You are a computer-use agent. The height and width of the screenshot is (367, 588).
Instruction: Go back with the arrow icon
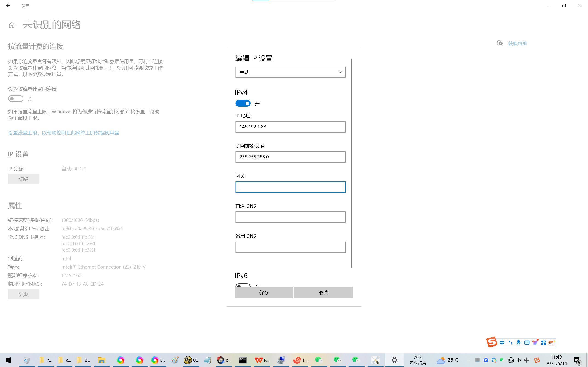pos(8,6)
